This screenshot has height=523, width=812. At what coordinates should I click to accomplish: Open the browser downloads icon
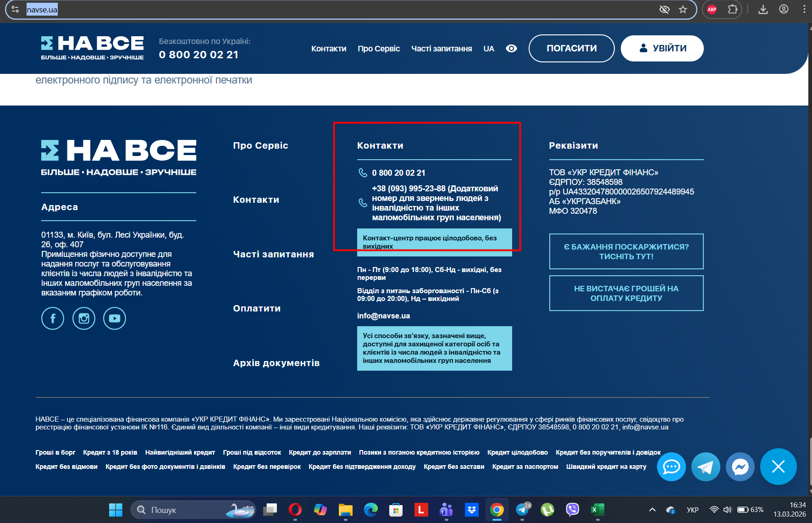[x=763, y=10]
